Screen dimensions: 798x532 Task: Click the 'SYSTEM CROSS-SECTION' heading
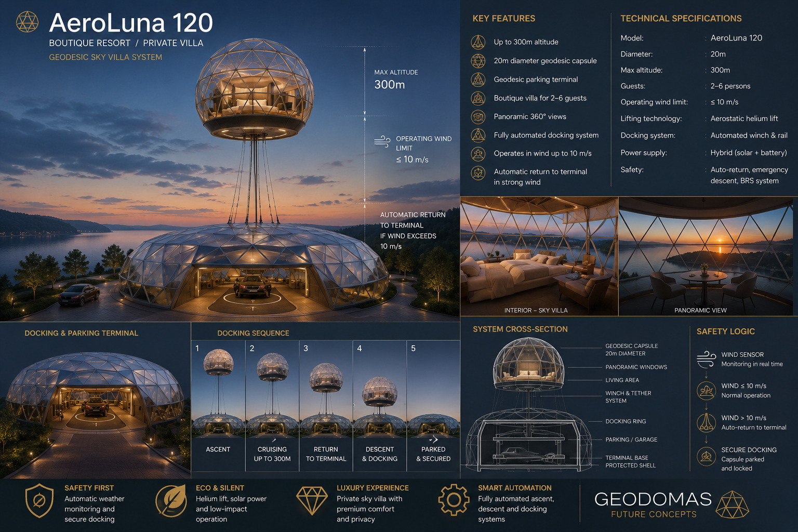click(520, 329)
